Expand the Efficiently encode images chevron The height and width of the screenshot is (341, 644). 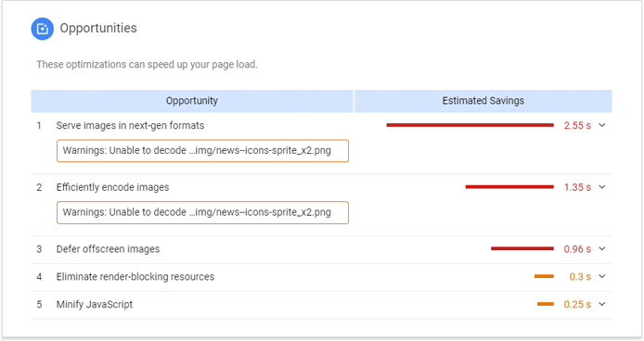602,186
